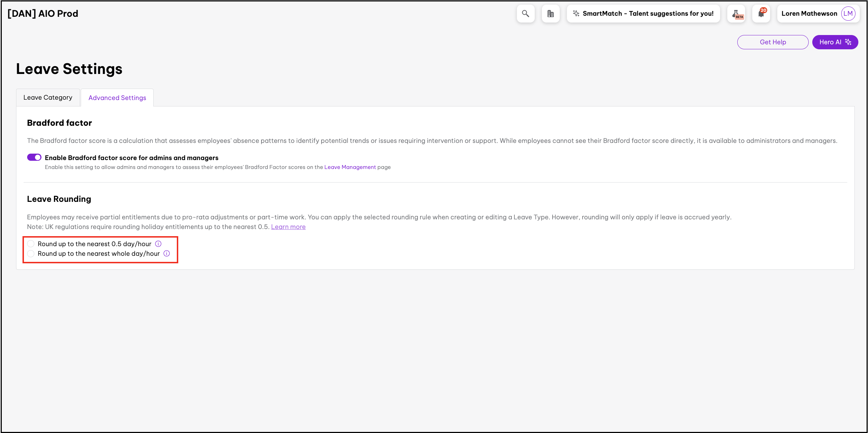Click the sparkle icon in SmartMatch banner

click(x=576, y=14)
